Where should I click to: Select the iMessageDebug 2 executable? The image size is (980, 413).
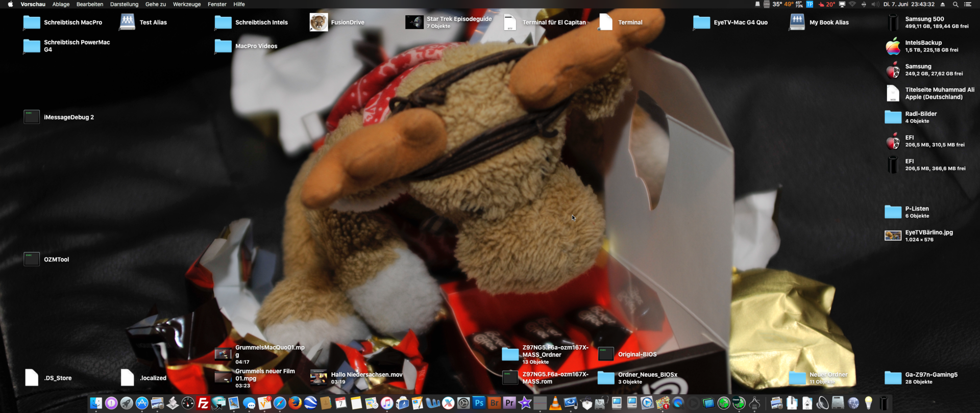(x=32, y=117)
